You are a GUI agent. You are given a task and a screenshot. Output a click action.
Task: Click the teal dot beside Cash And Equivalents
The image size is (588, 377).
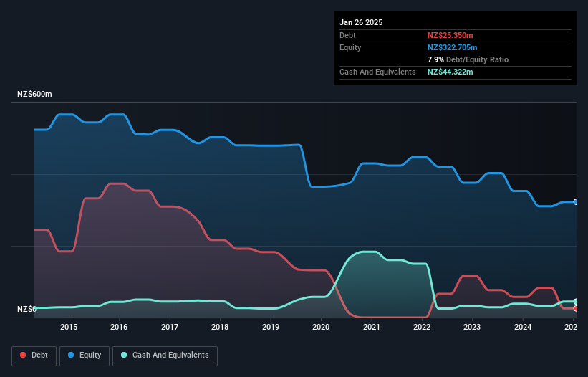click(x=125, y=355)
